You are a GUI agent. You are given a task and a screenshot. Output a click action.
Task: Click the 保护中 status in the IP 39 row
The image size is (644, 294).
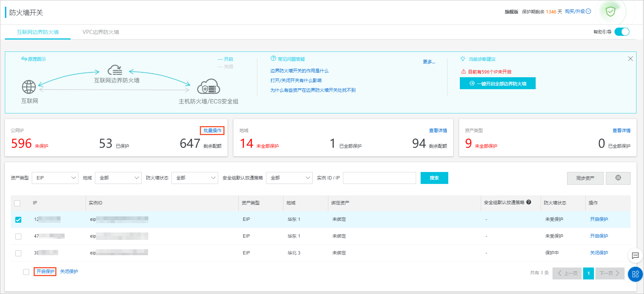point(552,253)
